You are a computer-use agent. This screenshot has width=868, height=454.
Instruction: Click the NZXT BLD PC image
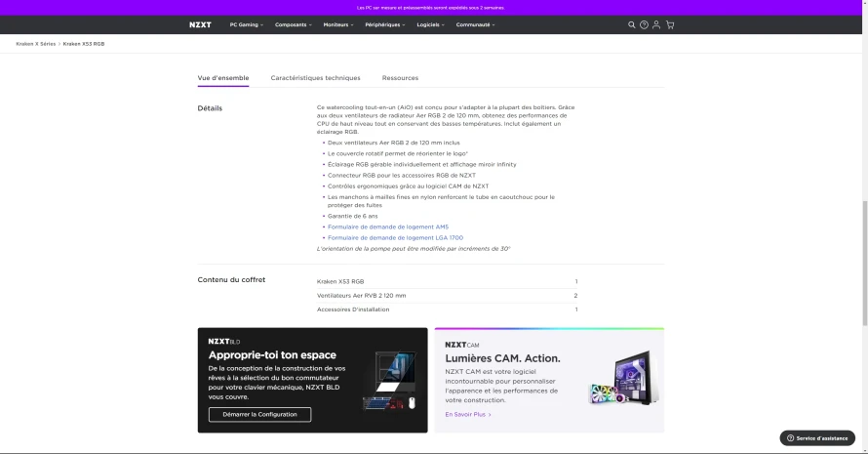click(390, 380)
